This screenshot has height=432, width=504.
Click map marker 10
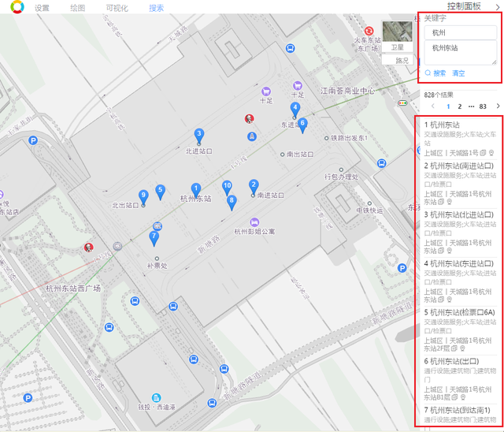228,187
